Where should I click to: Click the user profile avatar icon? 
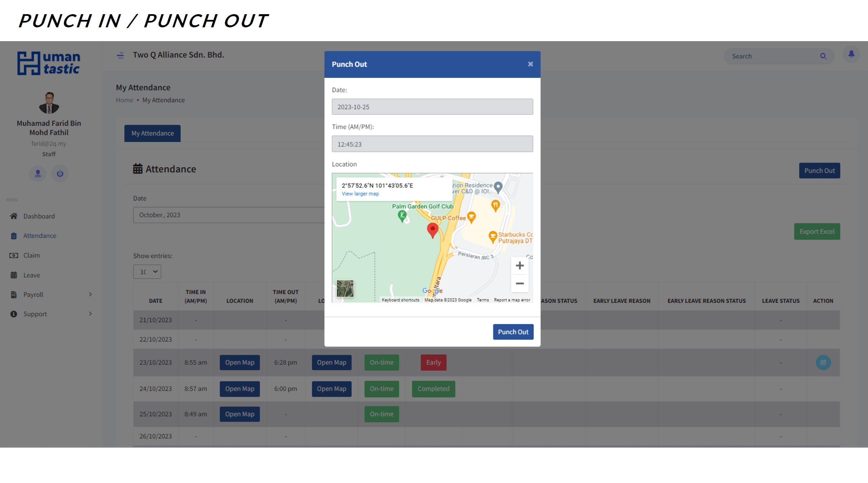pyautogui.click(x=38, y=173)
